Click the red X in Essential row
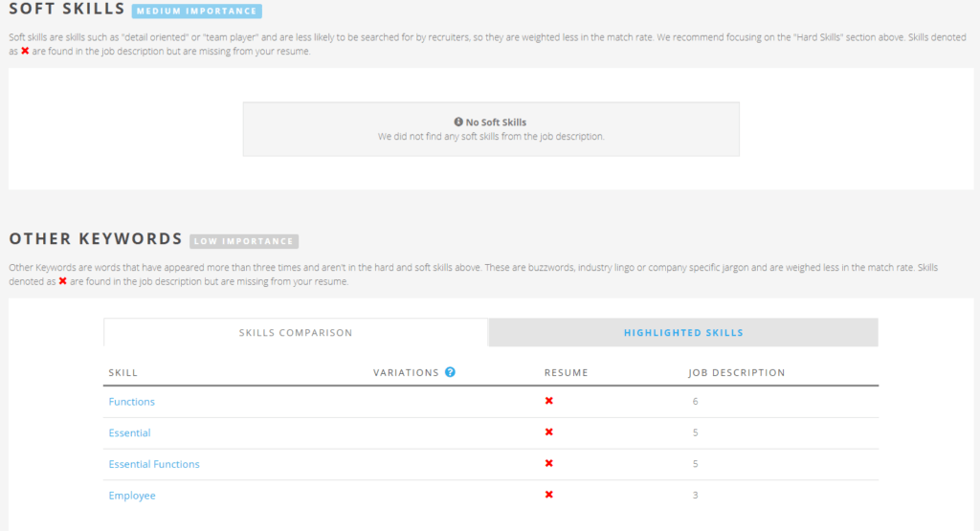 [548, 432]
